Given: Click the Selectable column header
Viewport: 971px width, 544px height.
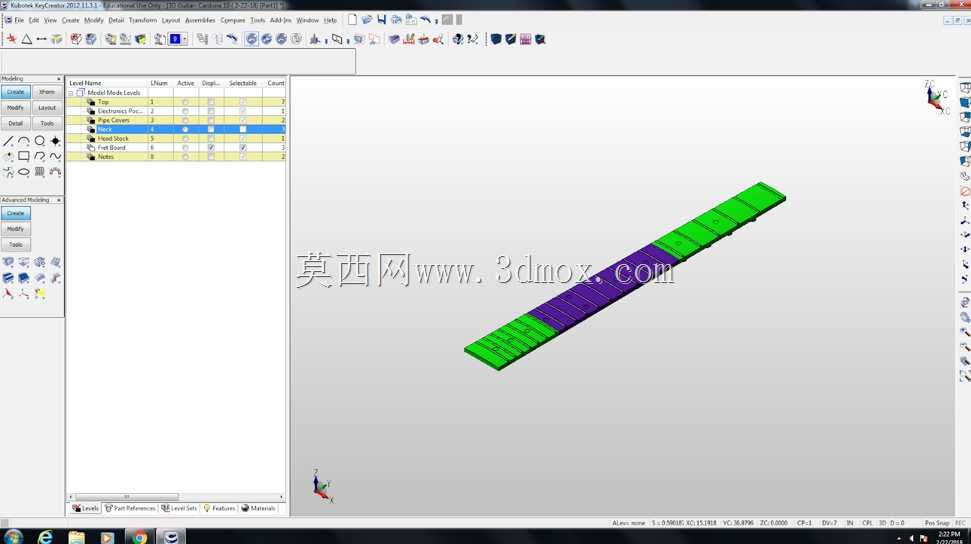Looking at the screenshot, I should pyautogui.click(x=243, y=83).
